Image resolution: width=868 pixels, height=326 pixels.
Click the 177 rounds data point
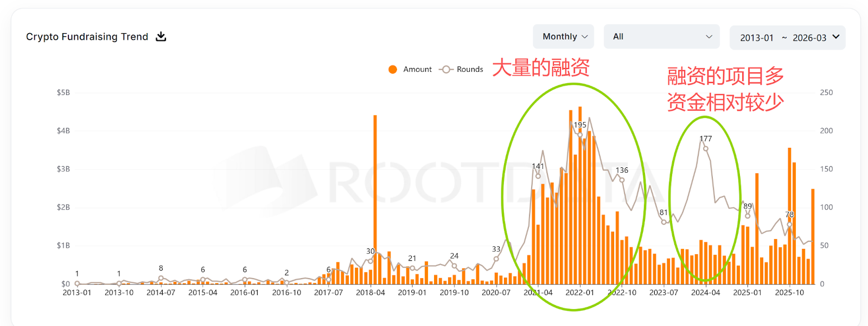pyautogui.click(x=706, y=148)
